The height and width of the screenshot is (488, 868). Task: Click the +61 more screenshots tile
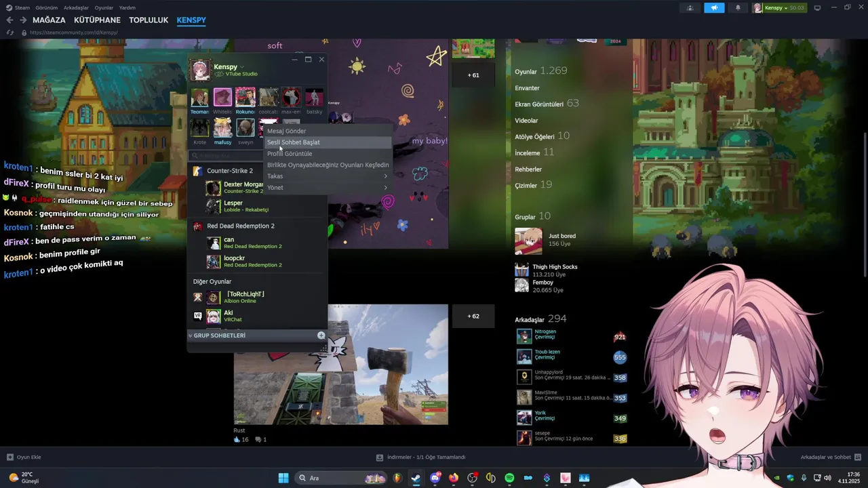pos(473,75)
